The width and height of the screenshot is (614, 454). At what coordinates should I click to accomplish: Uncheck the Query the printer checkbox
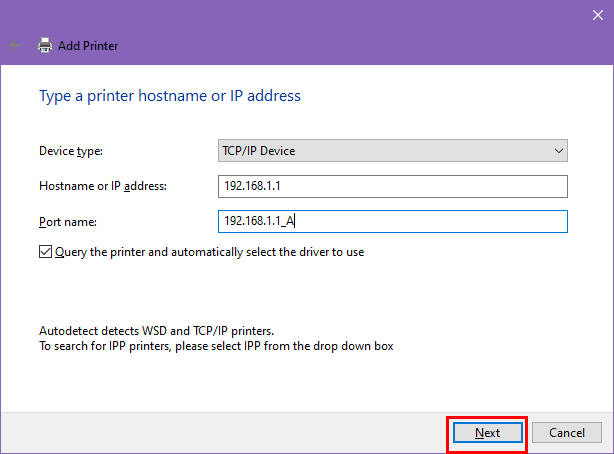[46, 252]
